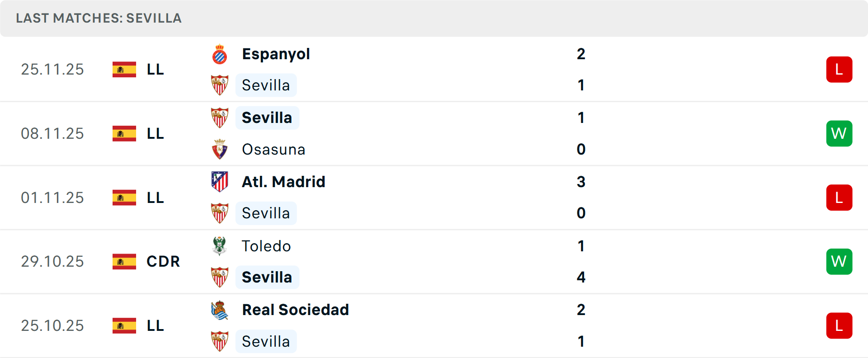Click the highlighted Sevilla name in Toledo match
This screenshot has height=358, width=868.
[267, 277]
